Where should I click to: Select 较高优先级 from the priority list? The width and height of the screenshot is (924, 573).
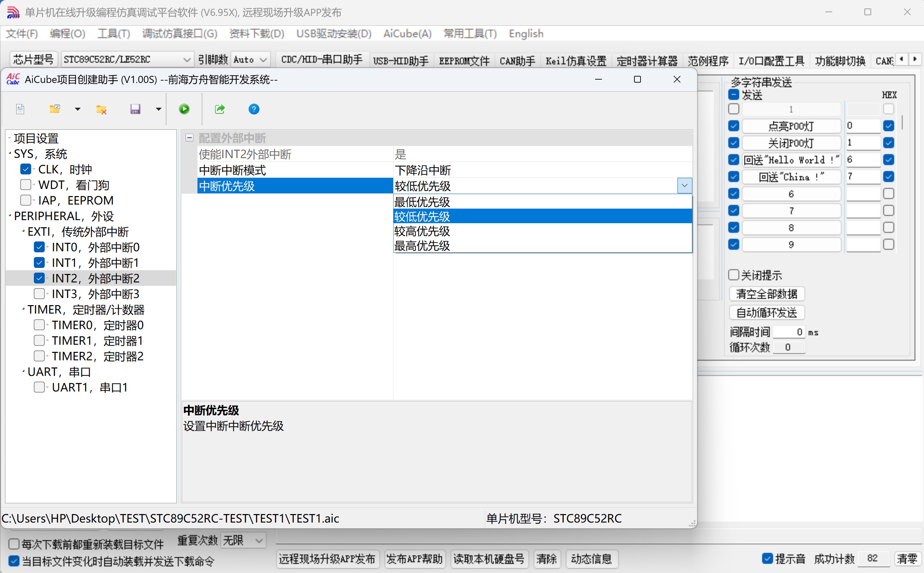pyautogui.click(x=542, y=231)
